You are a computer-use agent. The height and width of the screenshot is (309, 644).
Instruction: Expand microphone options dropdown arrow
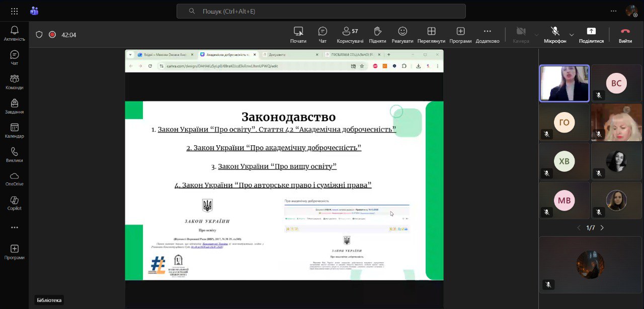(x=572, y=35)
